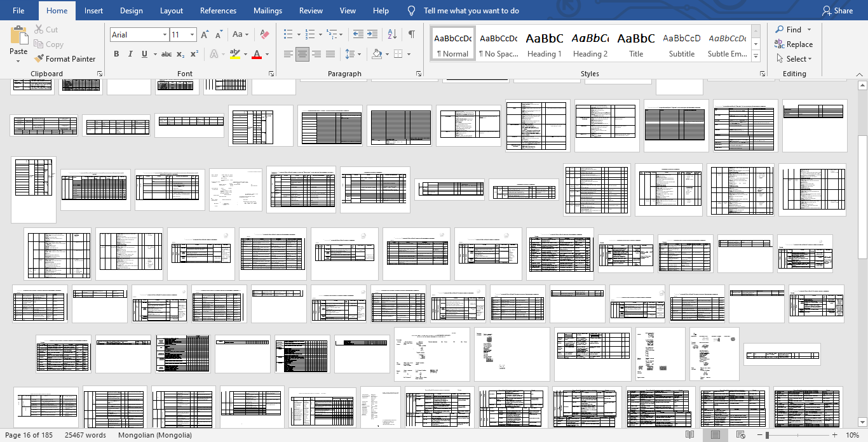Open the References ribbon tab
Screen dimensions: 868x442
coord(219,11)
